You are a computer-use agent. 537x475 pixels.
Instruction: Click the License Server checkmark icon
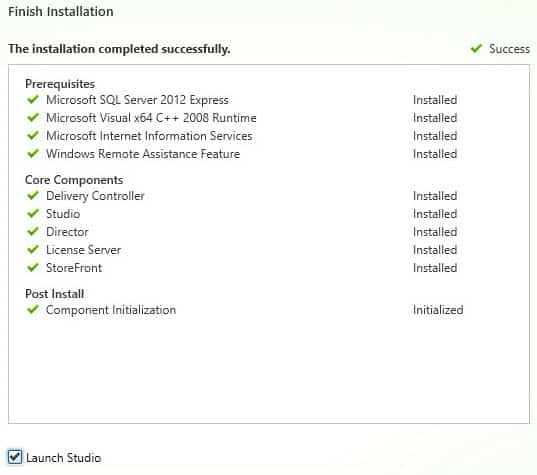pos(33,250)
